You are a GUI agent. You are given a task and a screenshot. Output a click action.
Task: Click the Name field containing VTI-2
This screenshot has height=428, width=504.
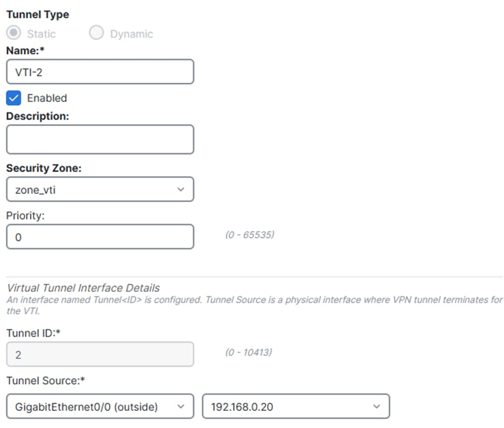[x=100, y=72]
